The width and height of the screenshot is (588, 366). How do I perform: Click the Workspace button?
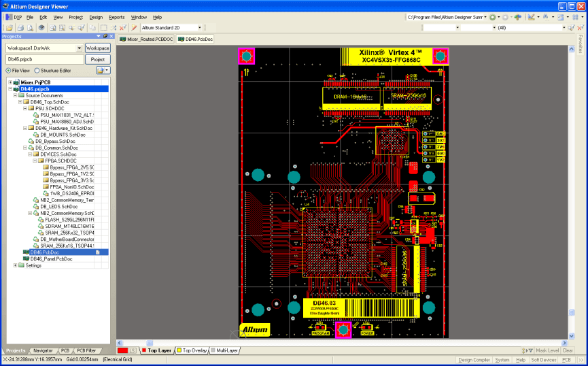point(97,48)
